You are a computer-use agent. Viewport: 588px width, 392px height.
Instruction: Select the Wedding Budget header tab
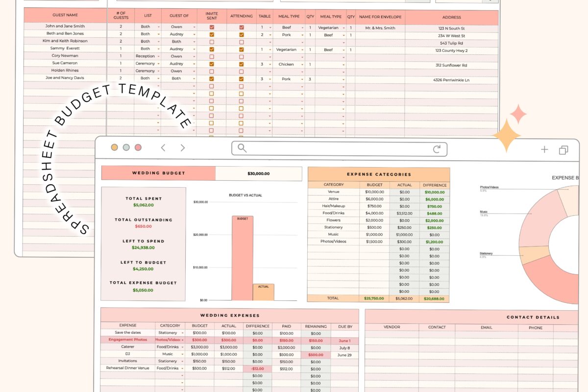pyautogui.click(x=158, y=173)
